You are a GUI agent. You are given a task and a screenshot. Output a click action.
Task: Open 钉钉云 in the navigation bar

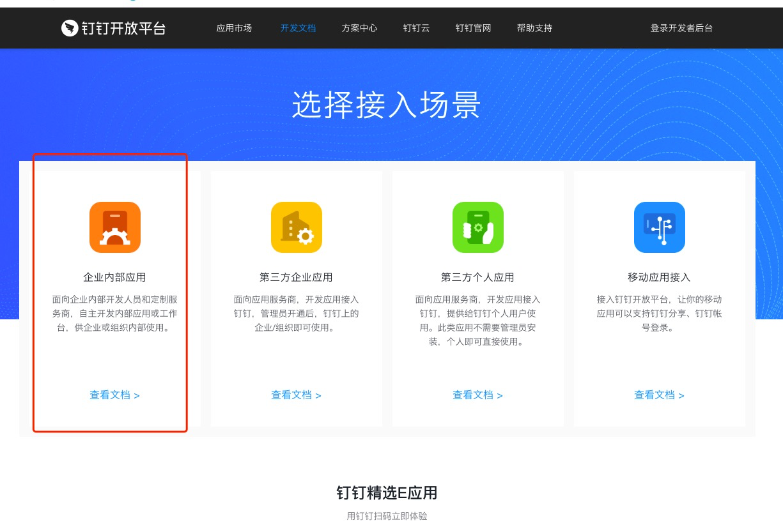tap(416, 28)
